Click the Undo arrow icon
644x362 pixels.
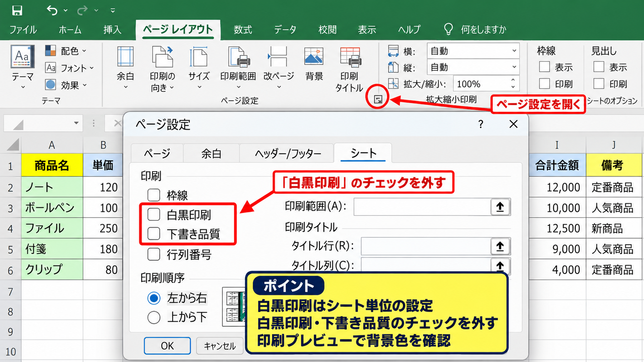tap(52, 10)
